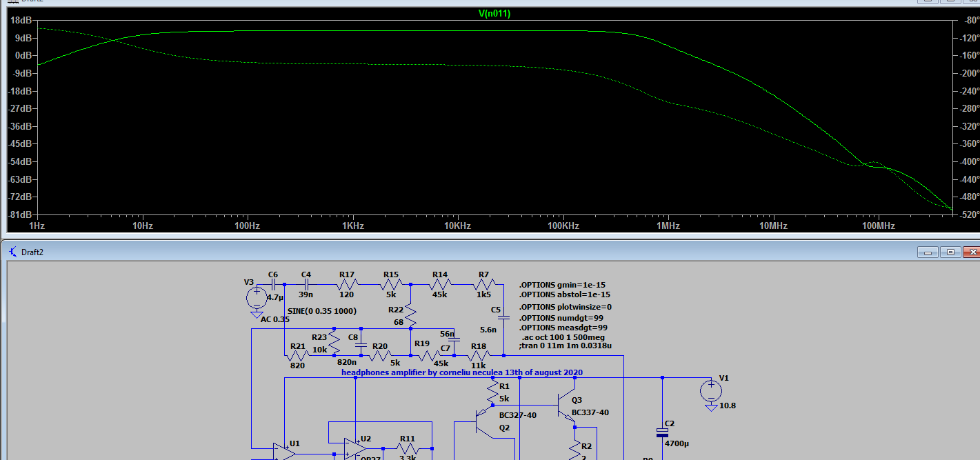Viewport: 980px width, 460px height.
Task: Click the BC337-40 transistor model label
Action: [x=590, y=412]
